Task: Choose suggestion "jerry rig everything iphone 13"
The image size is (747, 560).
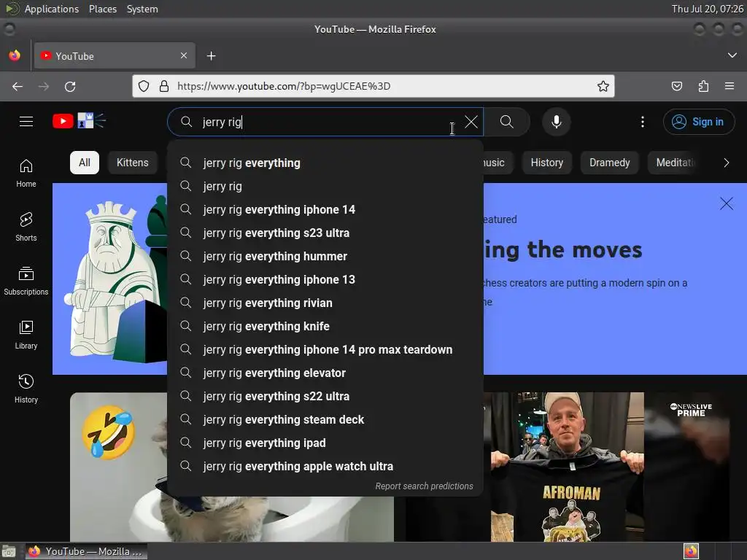Action: (325, 279)
